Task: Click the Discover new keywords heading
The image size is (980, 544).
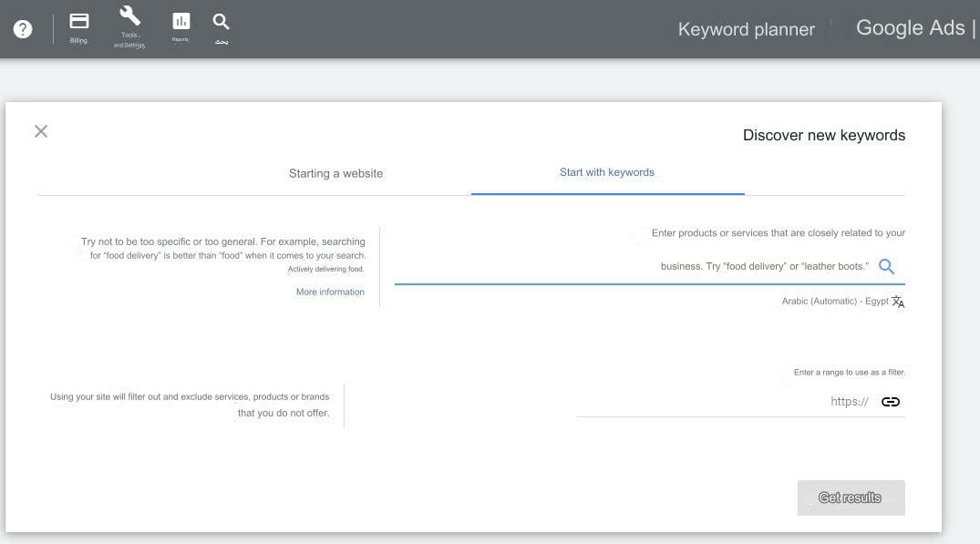Action: click(x=823, y=134)
